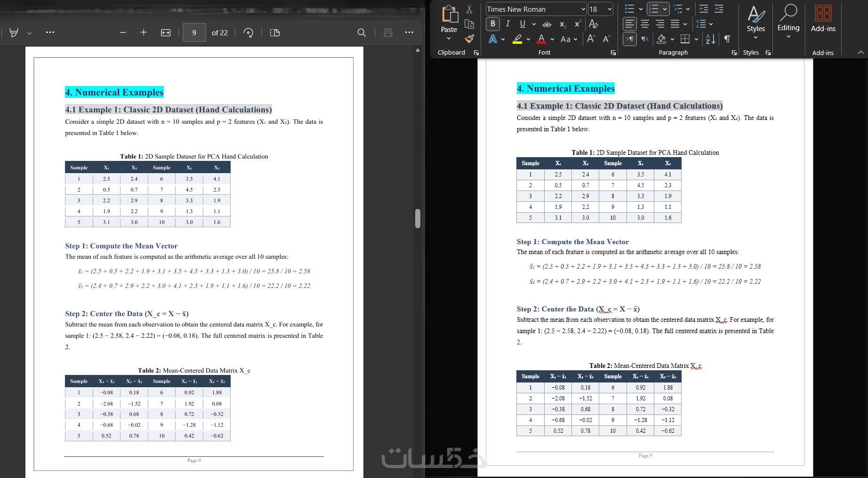Open the underline style dropdown arrow
Screen dimensions: 868x478
tap(534, 24)
